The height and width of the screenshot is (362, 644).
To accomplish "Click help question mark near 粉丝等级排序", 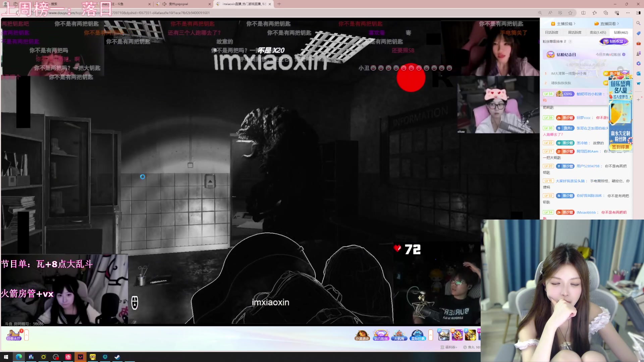I will point(570,42).
